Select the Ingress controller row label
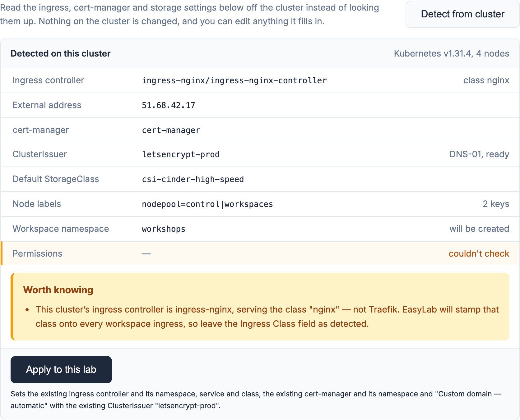 [48, 80]
